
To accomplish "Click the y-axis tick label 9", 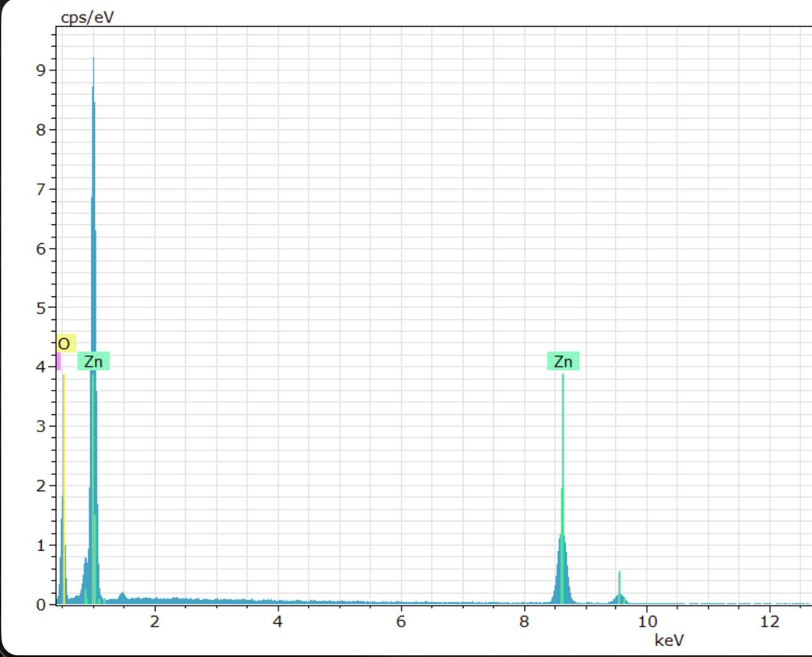I will point(41,70).
